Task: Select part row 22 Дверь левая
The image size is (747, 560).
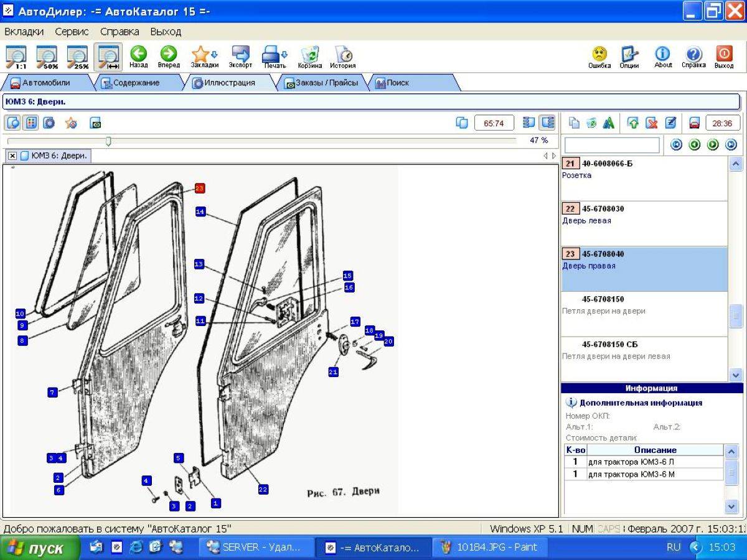Action: (644, 224)
